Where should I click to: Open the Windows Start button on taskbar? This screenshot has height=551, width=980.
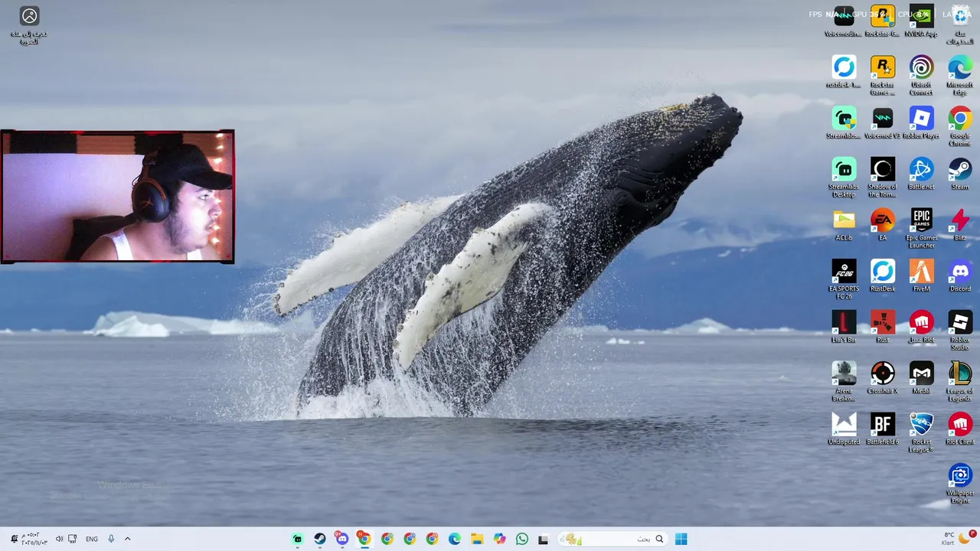[x=681, y=539]
